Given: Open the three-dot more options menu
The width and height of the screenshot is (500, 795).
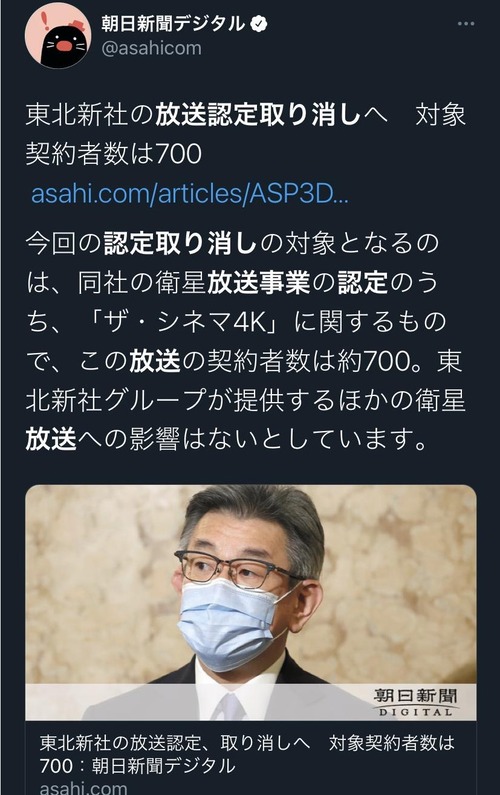Looking at the screenshot, I should click(466, 24).
